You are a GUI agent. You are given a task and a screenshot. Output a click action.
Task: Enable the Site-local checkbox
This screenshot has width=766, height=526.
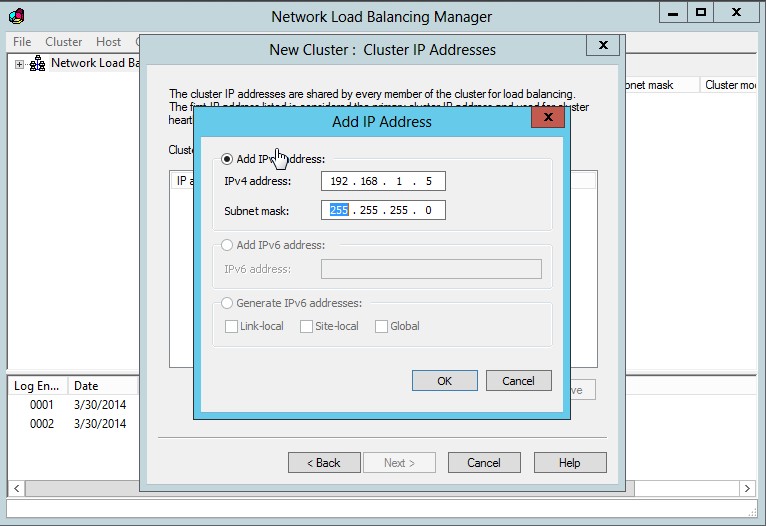307,326
